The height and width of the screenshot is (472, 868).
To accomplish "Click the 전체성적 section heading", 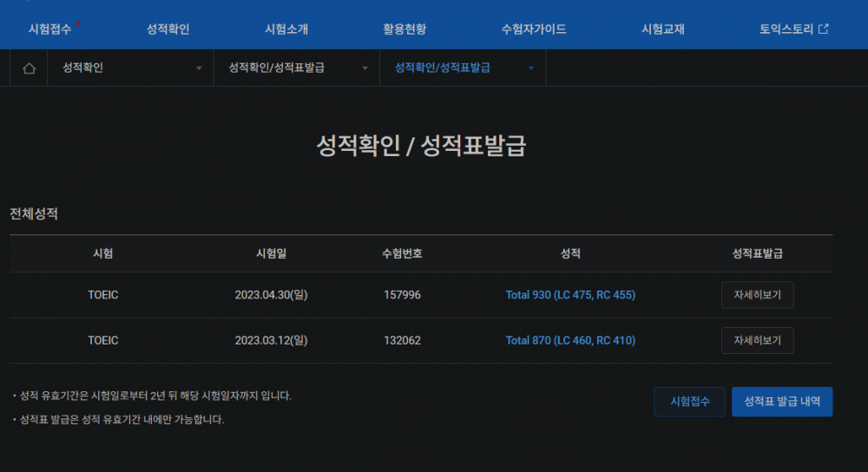I will point(34,214).
